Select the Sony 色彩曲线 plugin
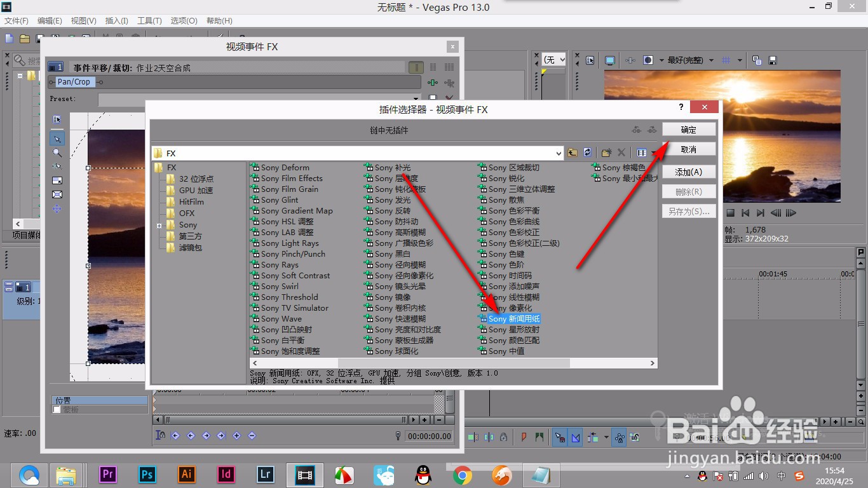The height and width of the screenshot is (488, 868). coord(508,221)
